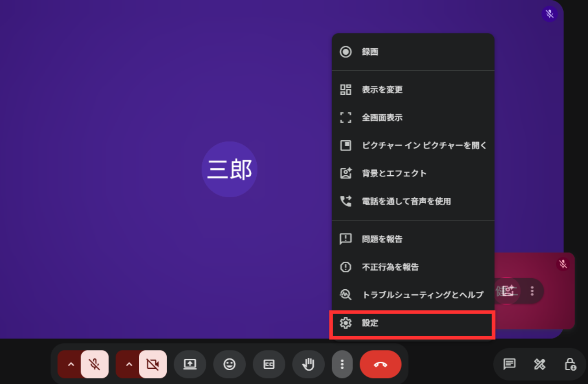Open トラブルシューティングとヘルプ
This screenshot has height=384, width=588.
coord(413,295)
